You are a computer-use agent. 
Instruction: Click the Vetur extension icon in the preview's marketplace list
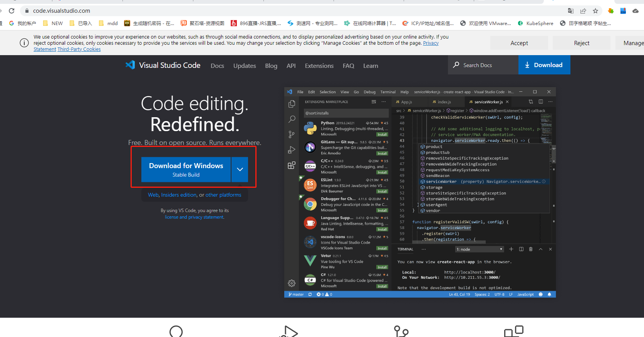[310, 261]
